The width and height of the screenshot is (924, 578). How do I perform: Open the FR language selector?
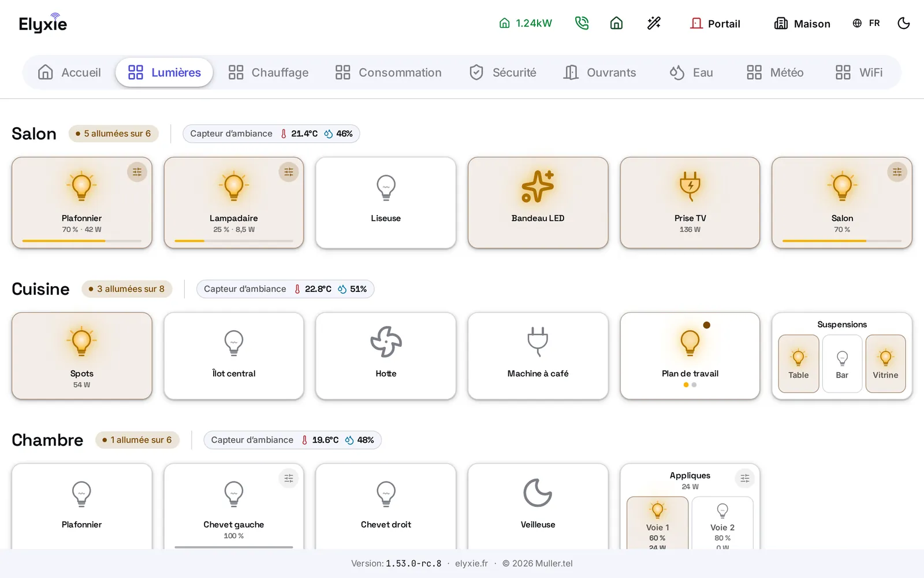(866, 23)
